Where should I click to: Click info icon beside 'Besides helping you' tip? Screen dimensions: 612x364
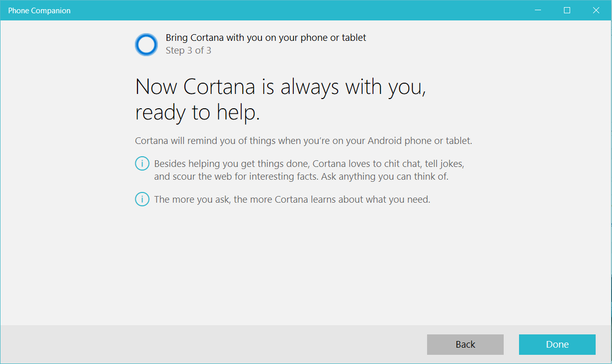tap(142, 163)
